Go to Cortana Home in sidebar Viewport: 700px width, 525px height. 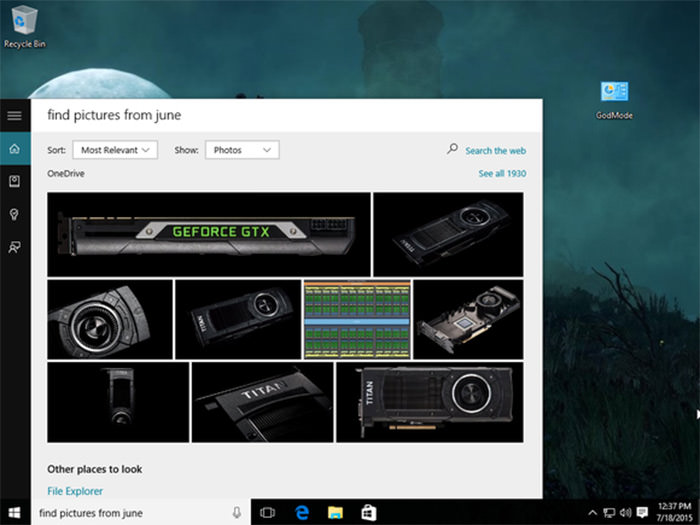(14, 149)
